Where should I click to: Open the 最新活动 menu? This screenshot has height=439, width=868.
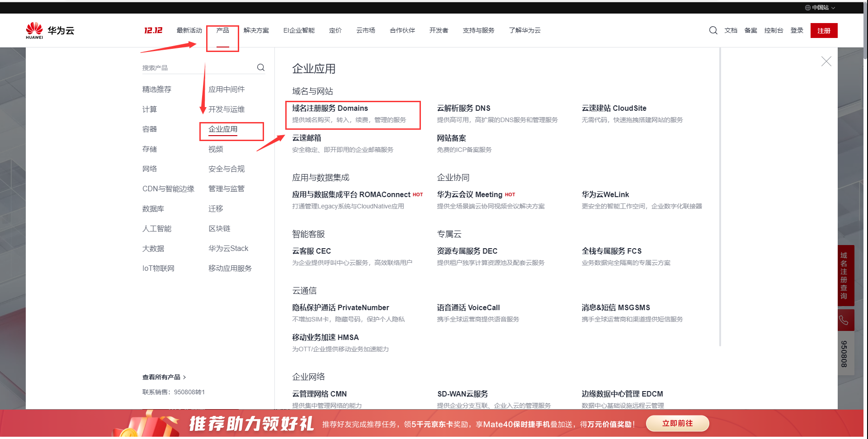(x=189, y=30)
